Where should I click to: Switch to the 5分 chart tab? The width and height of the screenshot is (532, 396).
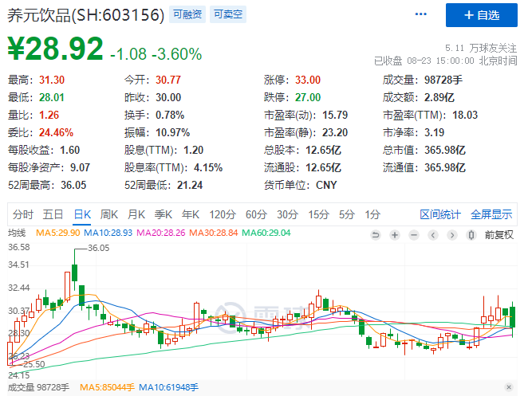tap(347, 214)
